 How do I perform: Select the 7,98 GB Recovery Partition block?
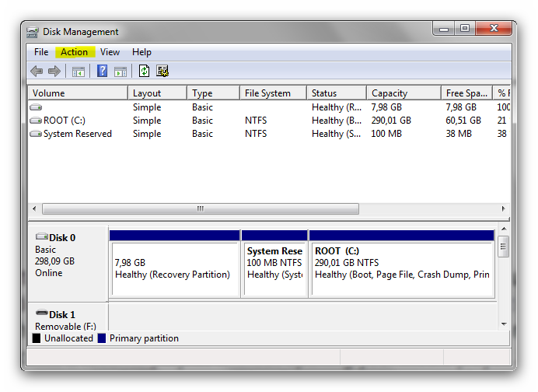(175, 264)
